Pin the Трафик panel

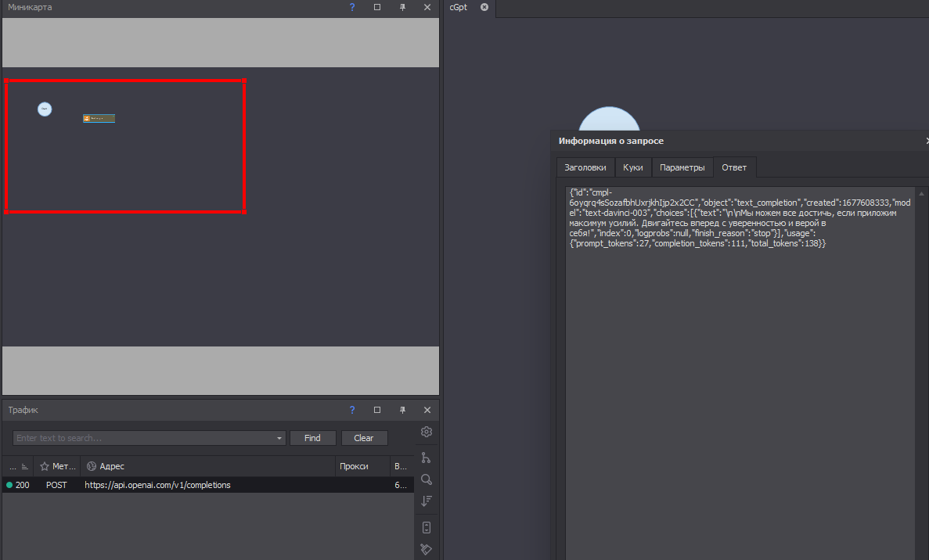(x=402, y=410)
